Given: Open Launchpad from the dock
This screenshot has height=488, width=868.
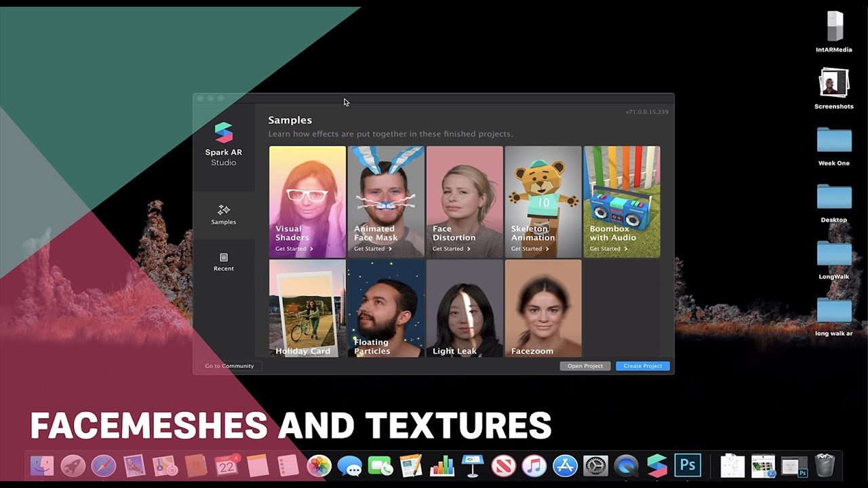Looking at the screenshot, I should [x=73, y=466].
